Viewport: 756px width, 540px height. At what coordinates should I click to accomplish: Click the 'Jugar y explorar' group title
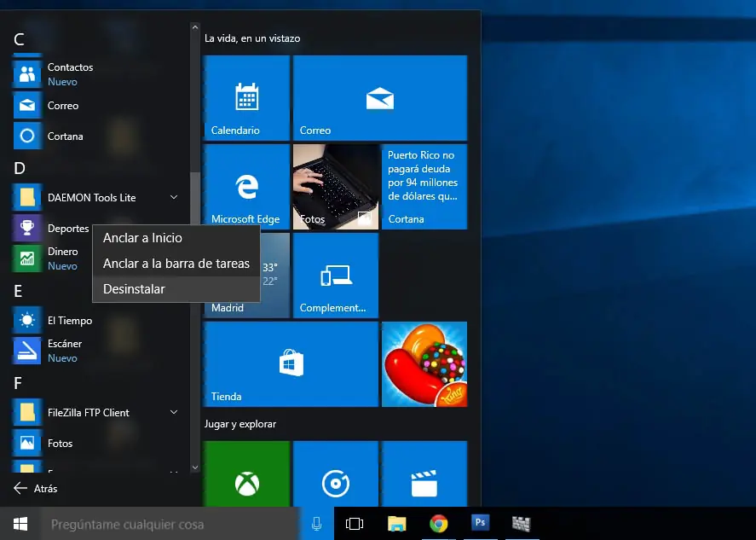(240, 424)
